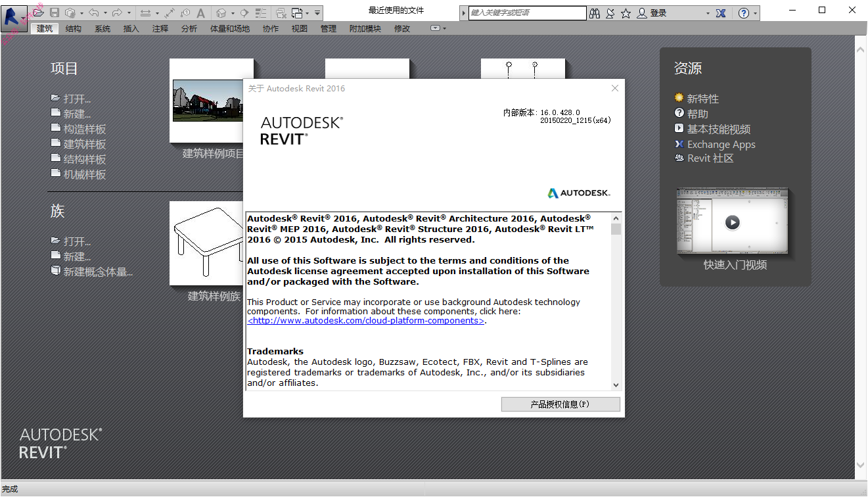Switch to the 插入 ribbon tab

tap(131, 28)
